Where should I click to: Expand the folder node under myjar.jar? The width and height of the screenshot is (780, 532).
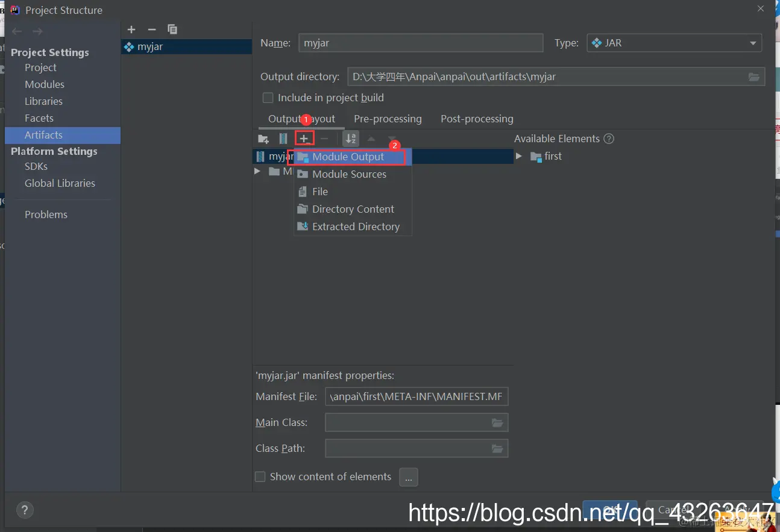click(x=257, y=172)
